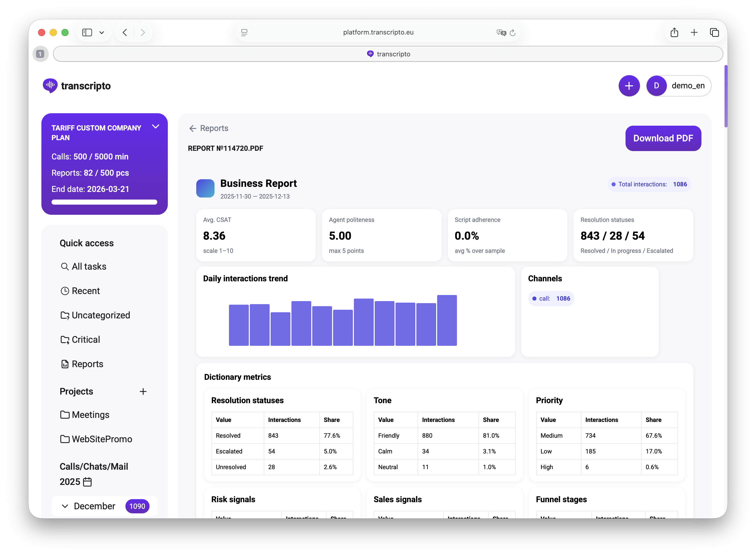Expand the December month list
Viewport: 756px width, 556px height.
point(65,506)
